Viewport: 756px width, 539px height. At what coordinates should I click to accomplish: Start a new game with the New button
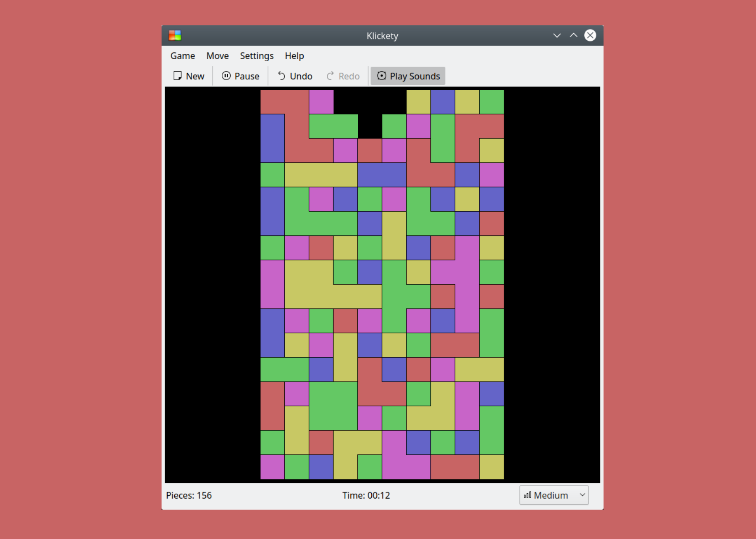[189, 76]
